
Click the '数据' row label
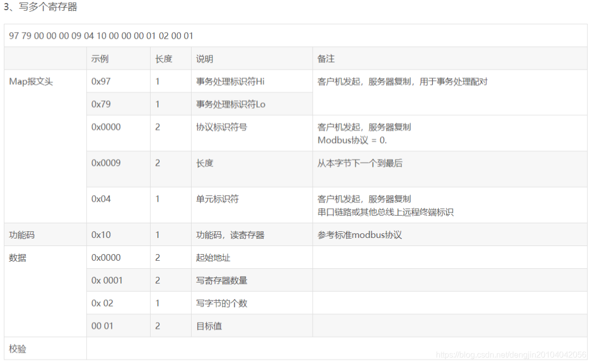click(x=18, y=258)
